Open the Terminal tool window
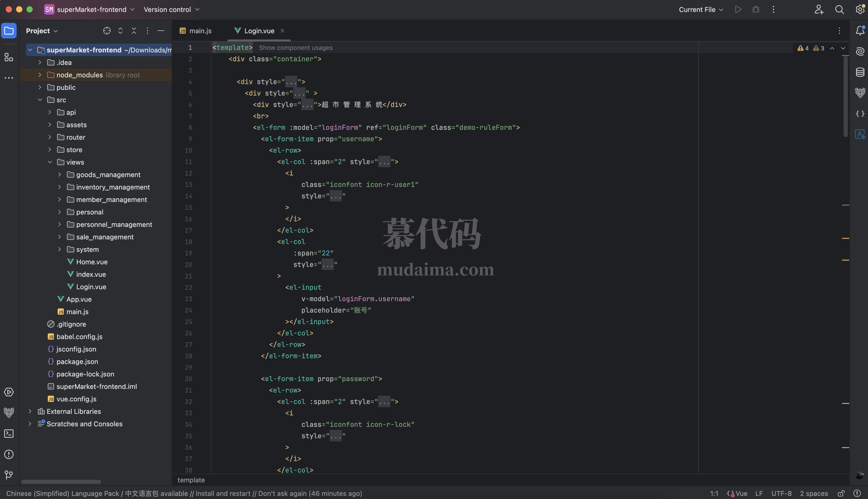Viewport: 868px width, 499px height. (9, 434)
